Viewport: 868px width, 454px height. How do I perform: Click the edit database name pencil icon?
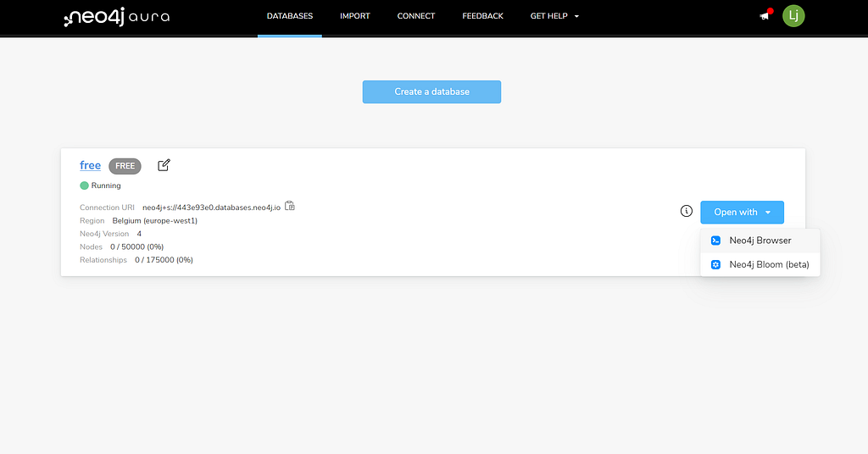tap(164, 165)
